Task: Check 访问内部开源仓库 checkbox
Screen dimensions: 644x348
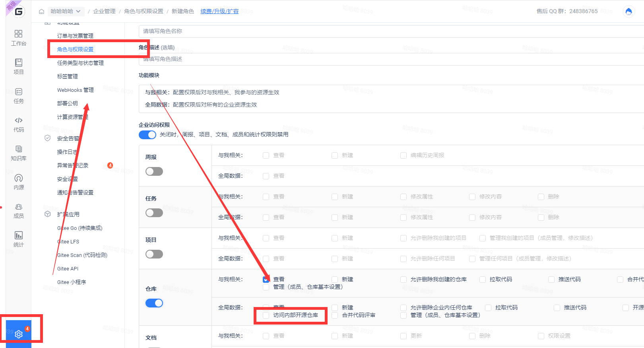Action: pos(266,315)
